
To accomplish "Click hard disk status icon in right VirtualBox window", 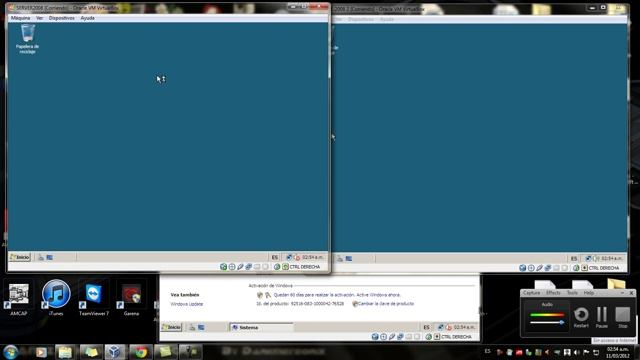I will point(522,268).
